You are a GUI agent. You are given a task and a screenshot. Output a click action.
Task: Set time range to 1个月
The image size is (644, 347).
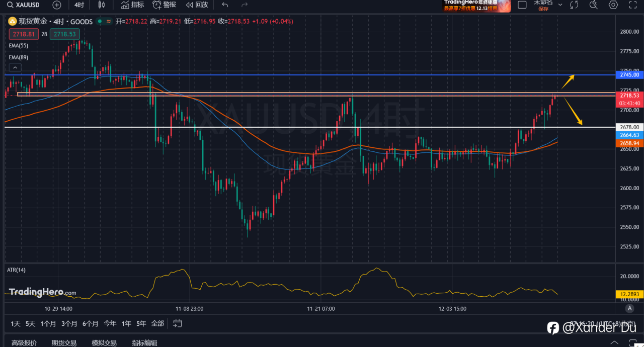click(x=48, y=323)
